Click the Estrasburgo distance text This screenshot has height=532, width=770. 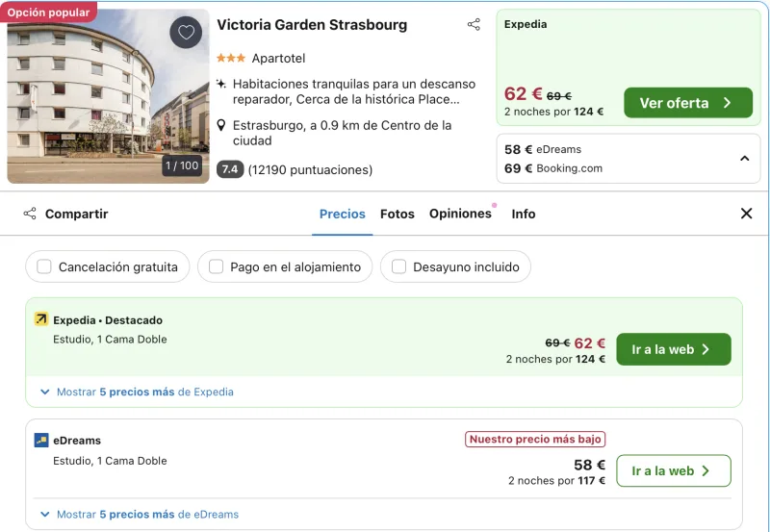342,133
